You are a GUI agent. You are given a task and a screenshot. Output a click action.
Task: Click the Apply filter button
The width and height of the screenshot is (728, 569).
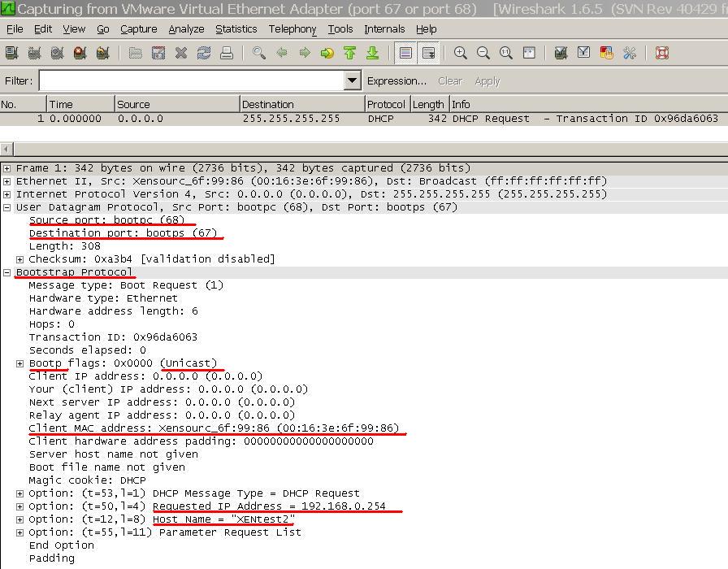click(487, 80)
